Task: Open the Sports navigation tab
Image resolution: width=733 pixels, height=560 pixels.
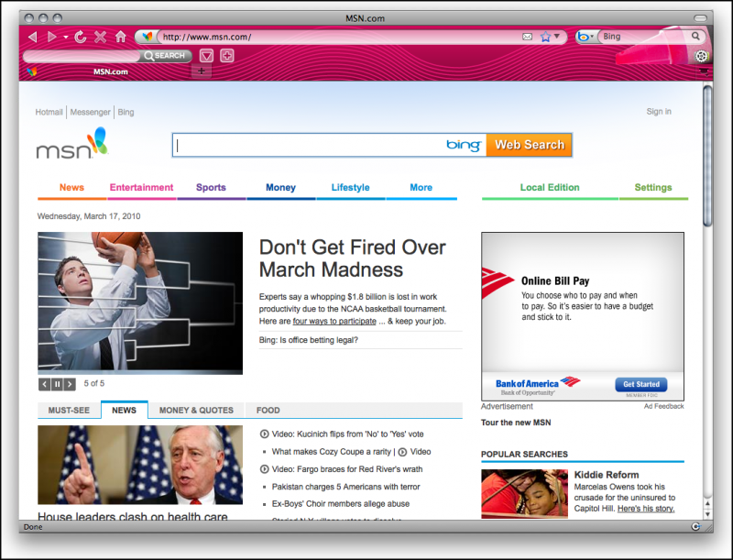Action: point(211,187)
